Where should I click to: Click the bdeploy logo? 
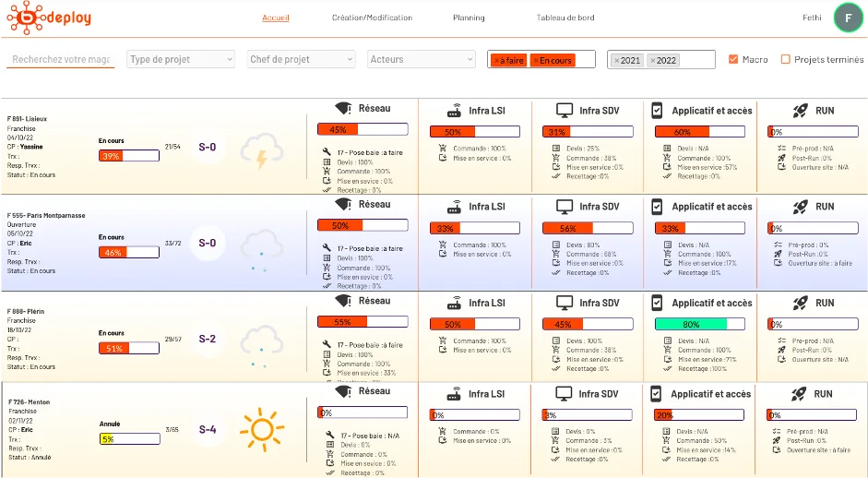coord(49,18)
